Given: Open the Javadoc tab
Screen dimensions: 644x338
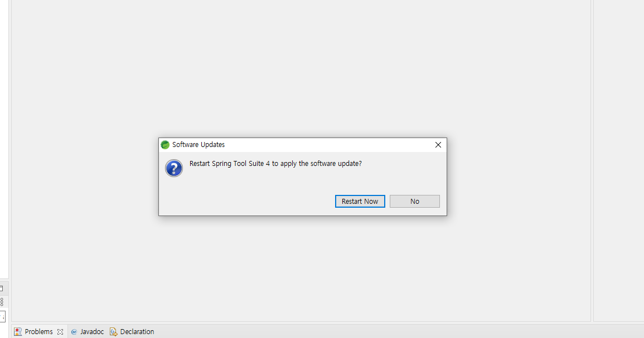Looking at the screenshot, I should (92, 331).
